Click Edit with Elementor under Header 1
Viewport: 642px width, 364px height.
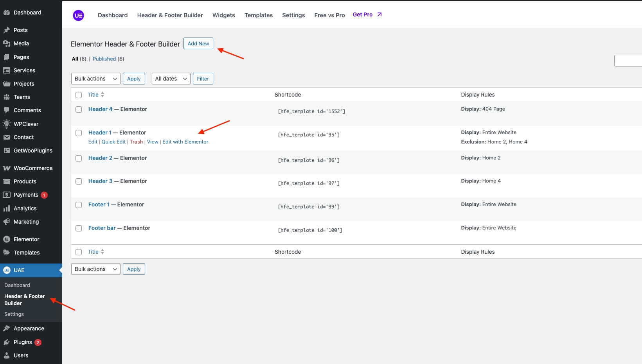tap(185, 142)
